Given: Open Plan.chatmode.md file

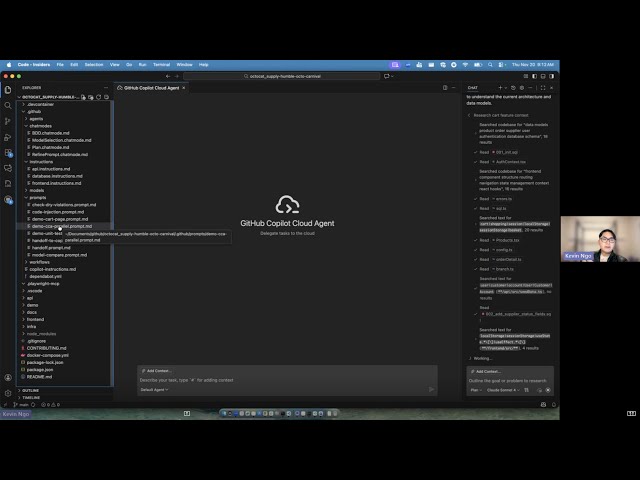Looking at the screenshot, I should (x=51, y=147).
